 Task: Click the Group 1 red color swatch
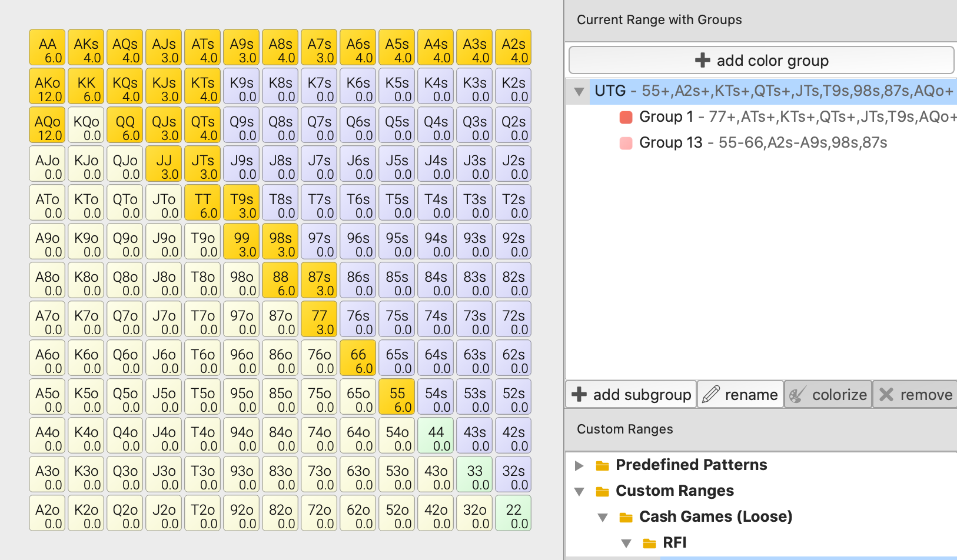click(626, 117)
